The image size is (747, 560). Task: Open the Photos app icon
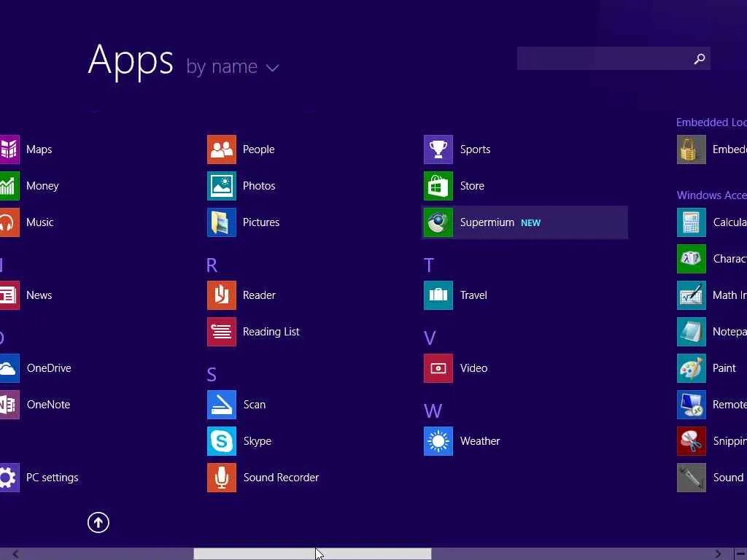coord(222,186)
